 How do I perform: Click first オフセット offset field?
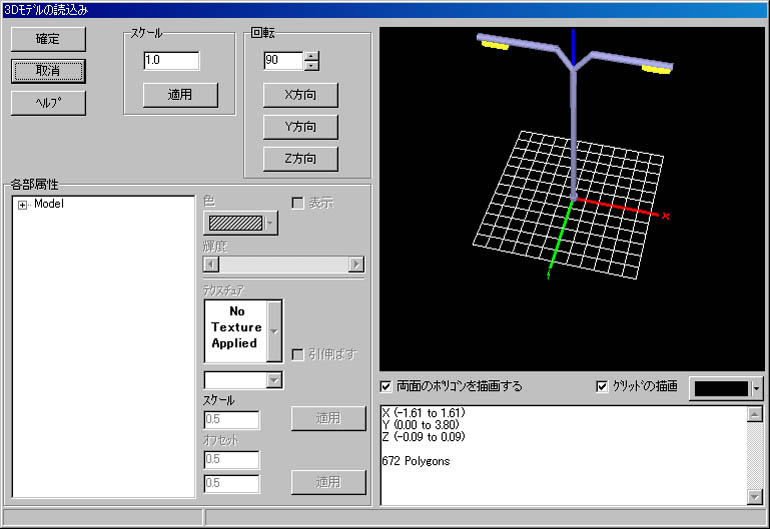coord(231,459)
